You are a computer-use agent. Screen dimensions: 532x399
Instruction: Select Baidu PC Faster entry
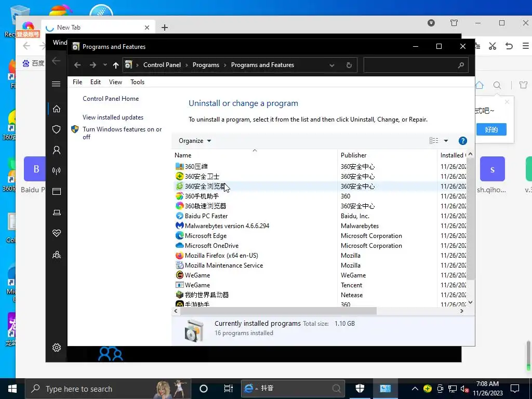pyautogui.click(x=206, y=216)
